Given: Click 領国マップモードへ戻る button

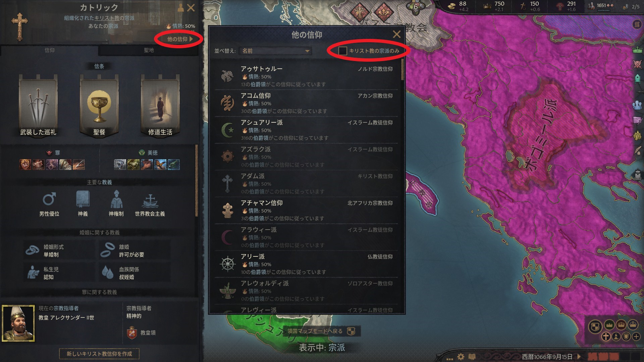Looking at the screenshot, I should 321,331.
